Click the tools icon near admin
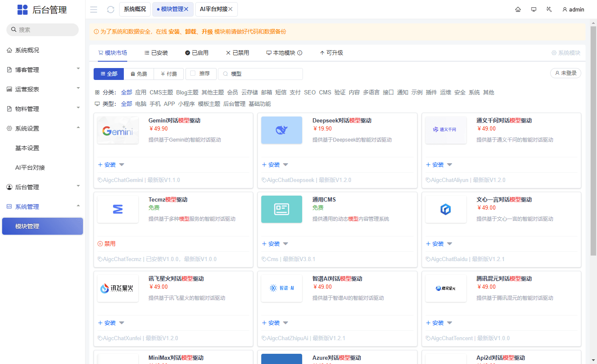597x364 pixels. 549,9
